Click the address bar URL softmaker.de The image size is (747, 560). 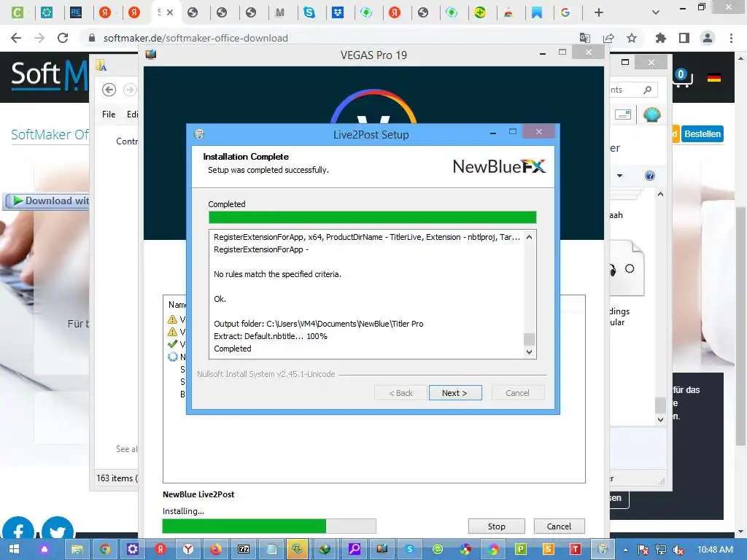tap(196, 38)
